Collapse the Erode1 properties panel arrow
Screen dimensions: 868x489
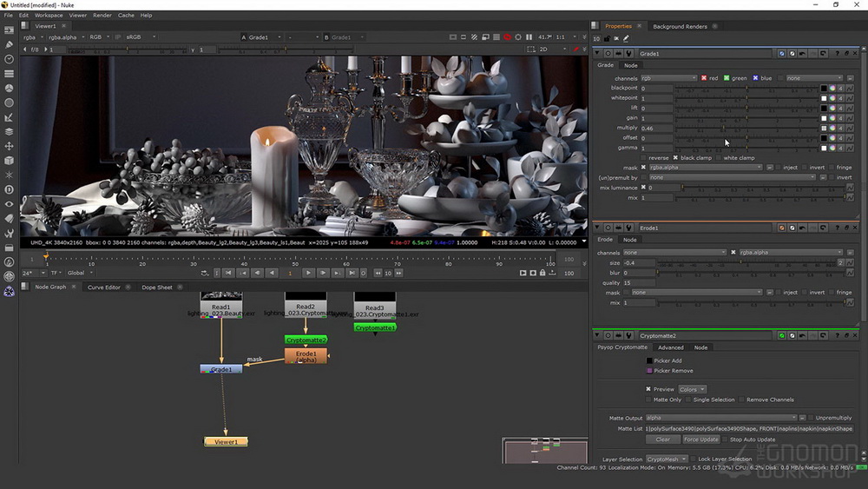pyautogui.click(x=597, y=228)
